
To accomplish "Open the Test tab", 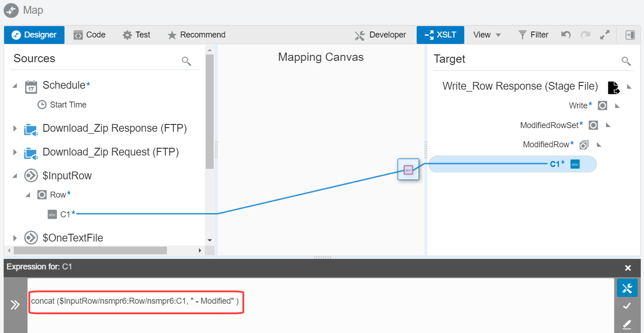I will pos(136,34).
